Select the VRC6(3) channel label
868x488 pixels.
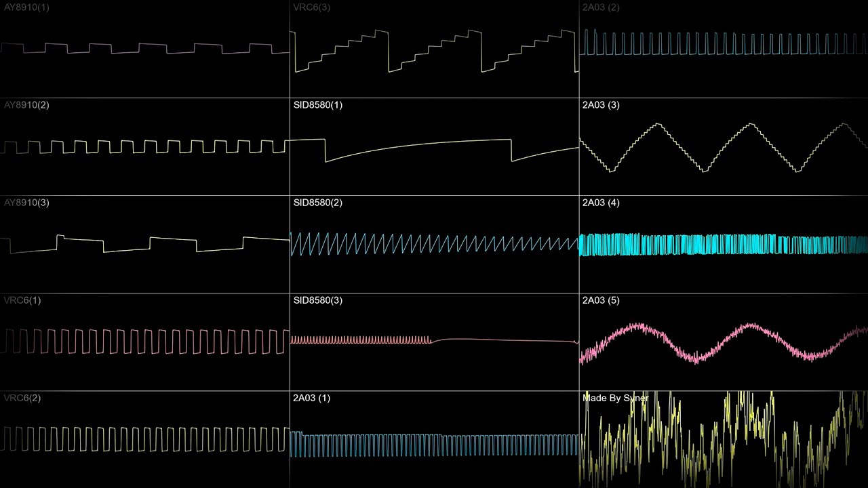coord(312,7)
